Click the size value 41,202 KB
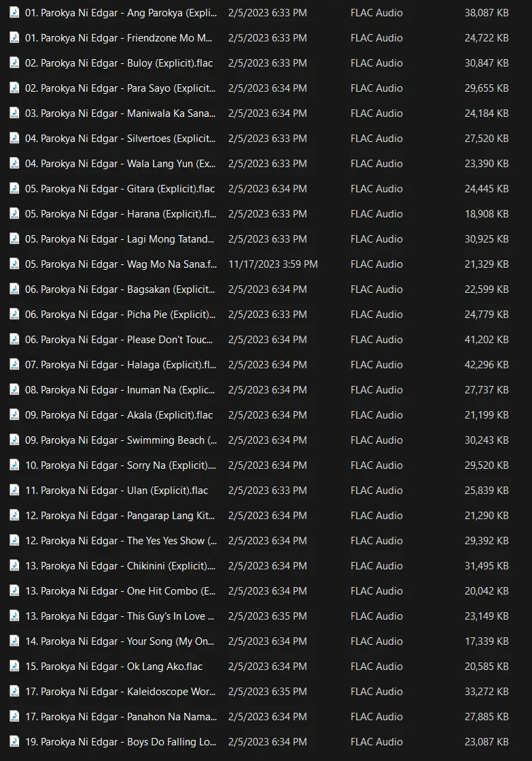 pyautogui.click(x=486, y=340)
